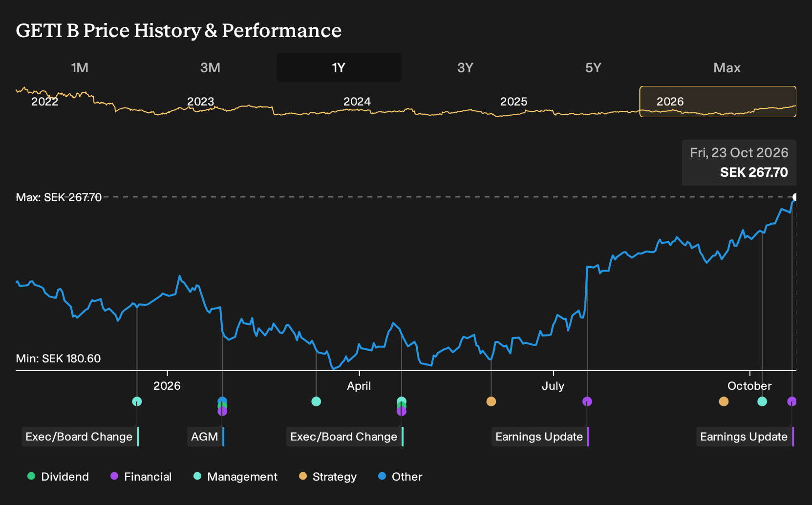
Task: Click the orange Strategy dot in June
Action: 491,401
